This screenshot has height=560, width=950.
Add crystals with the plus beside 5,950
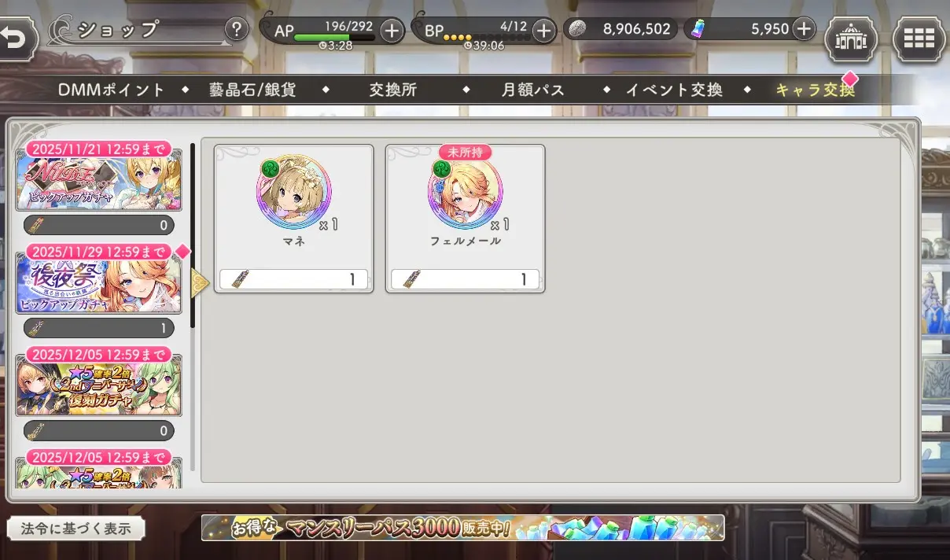click(803, 29)
